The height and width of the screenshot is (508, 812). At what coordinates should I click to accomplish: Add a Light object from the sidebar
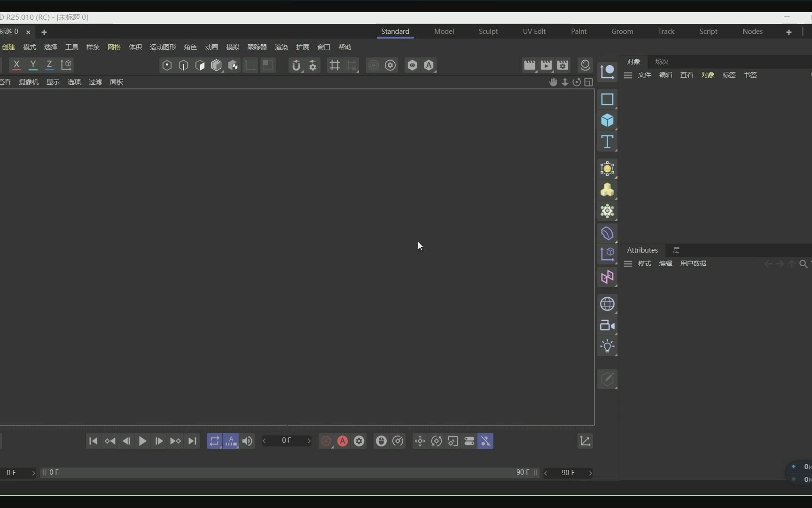click(608, 347)
